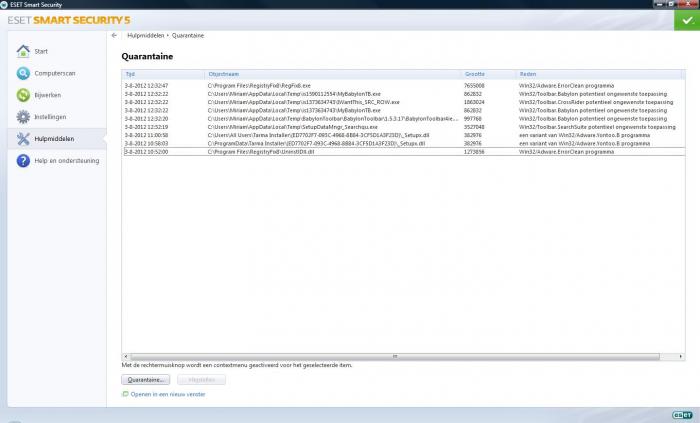700x423 pixels.
Task: Select MyBabylonTB.exe row sized 862832 at 12:32:22
Action: [404, 111]
